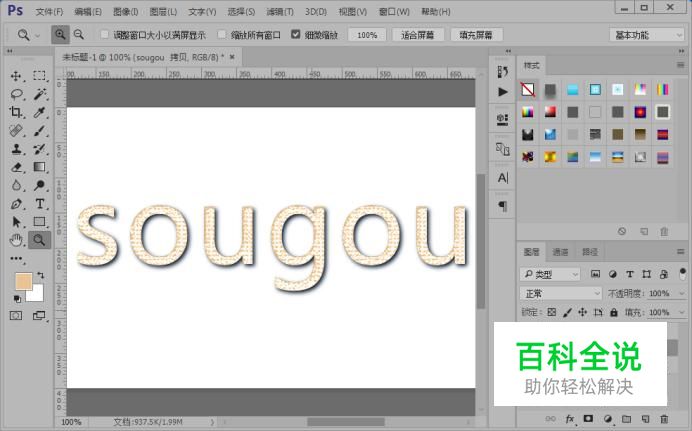Viewport: 692px width, 431px height.
Task: Select the Path Selection tool
Action: pyautogui.click(x=16, y=221)
